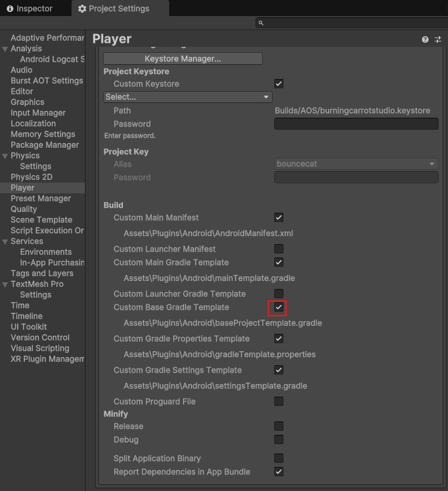Enable Minify Debug checkbox
The height and width of the screenshot is (491, 448).
[279, 439]
